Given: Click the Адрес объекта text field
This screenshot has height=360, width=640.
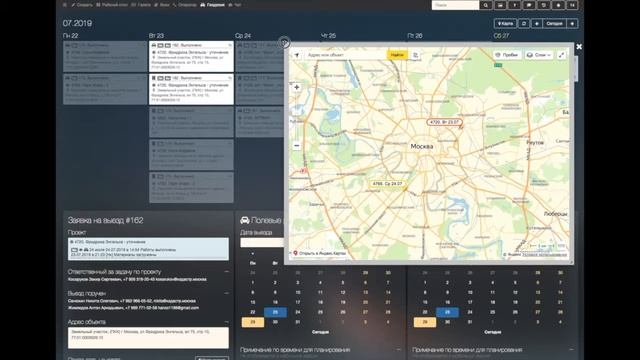Looking at the screenshot, I should (x=148, y=338).
